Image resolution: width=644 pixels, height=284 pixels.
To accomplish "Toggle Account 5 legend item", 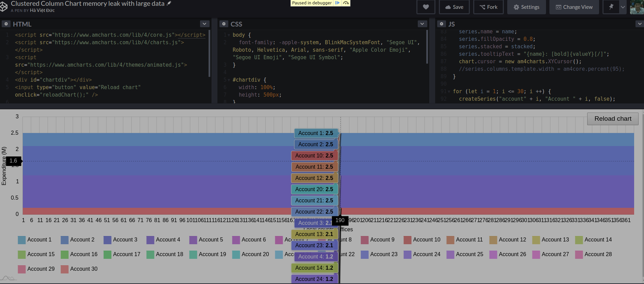I will [x=206, y=240].
